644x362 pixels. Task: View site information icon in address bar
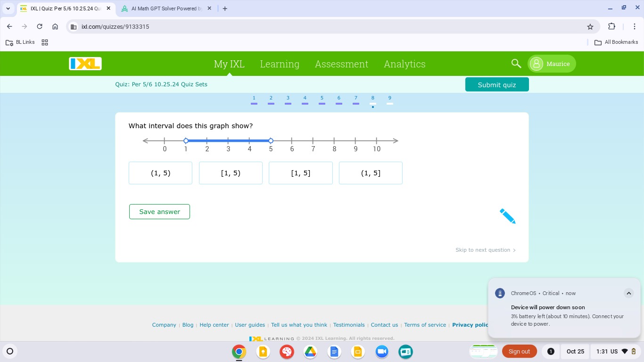click(73, 27)
